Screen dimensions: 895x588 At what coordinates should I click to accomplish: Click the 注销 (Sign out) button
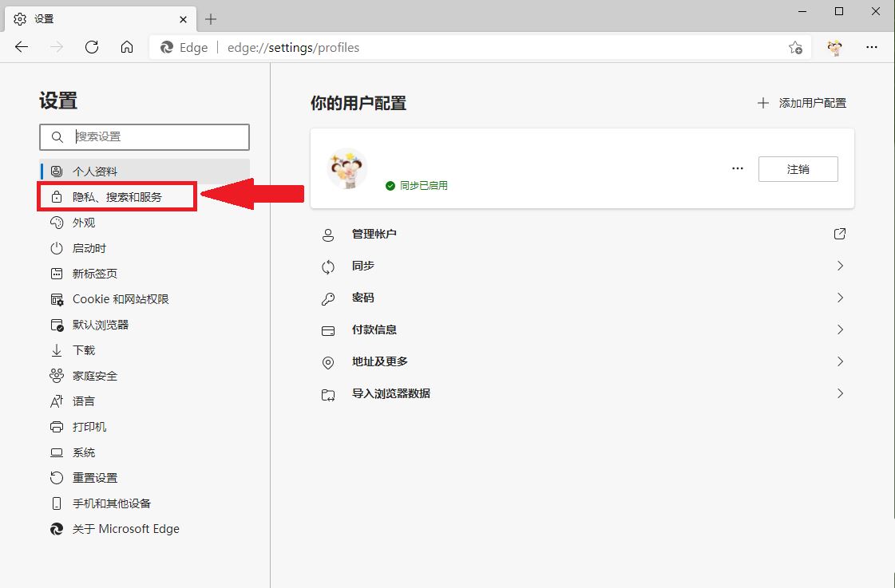pyautogui.click(x=798, y=168)
